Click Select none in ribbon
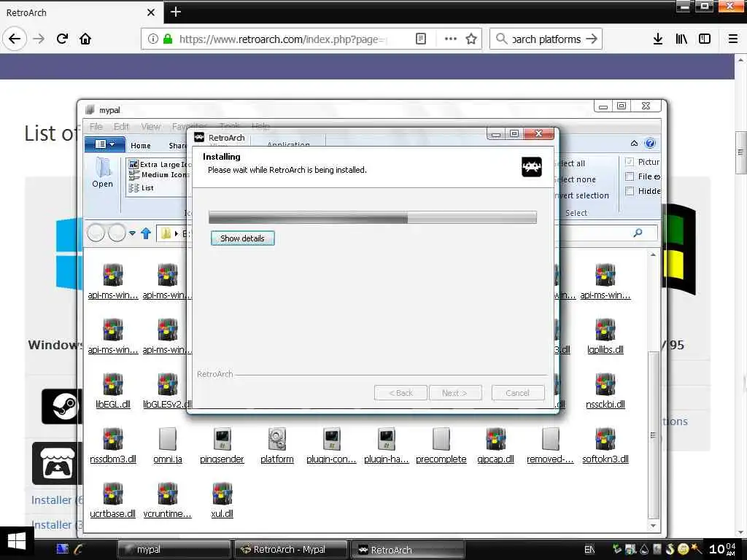 (576, 179)
